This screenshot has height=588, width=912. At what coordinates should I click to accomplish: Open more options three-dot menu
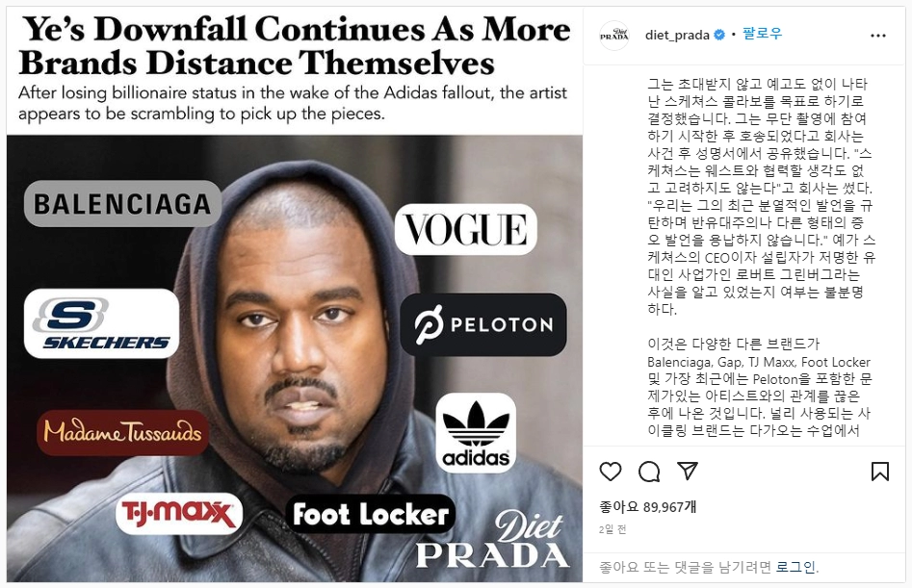[877, 36]
